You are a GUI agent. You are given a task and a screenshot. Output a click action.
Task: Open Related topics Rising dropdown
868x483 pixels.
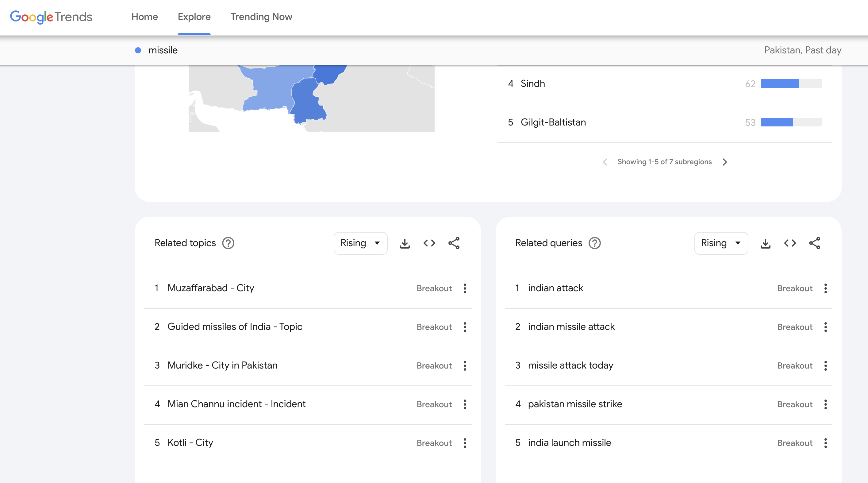point(361,243)
